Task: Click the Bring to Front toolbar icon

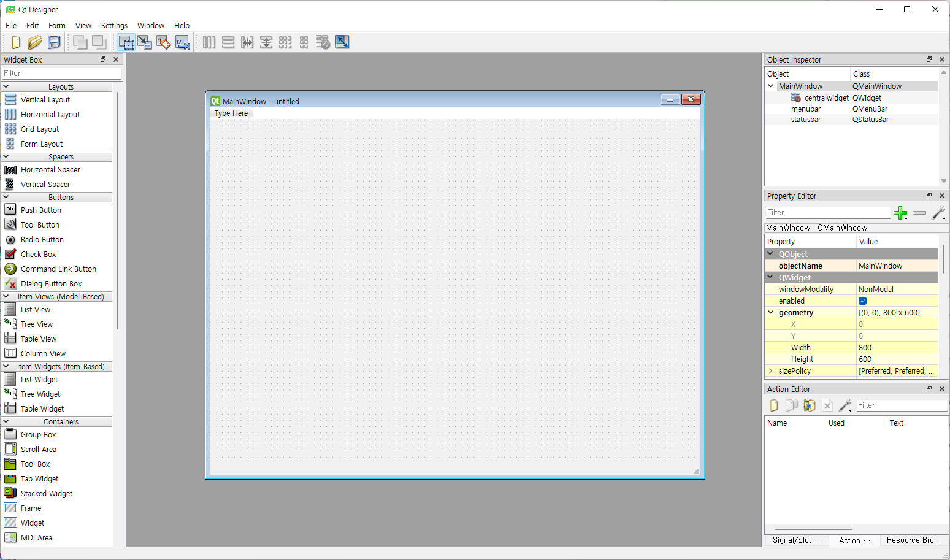Action: coord(99,42)
